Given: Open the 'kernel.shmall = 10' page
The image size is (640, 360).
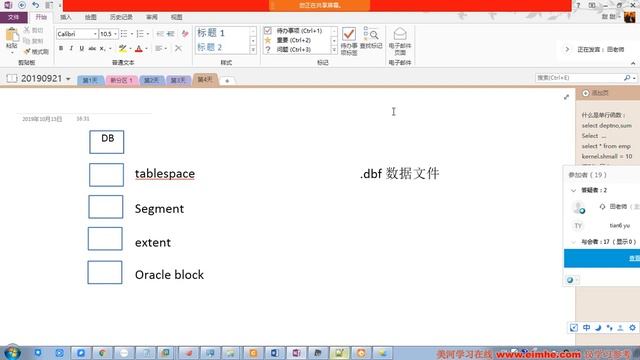Looking at the screenshot, I should pos(607,156).
